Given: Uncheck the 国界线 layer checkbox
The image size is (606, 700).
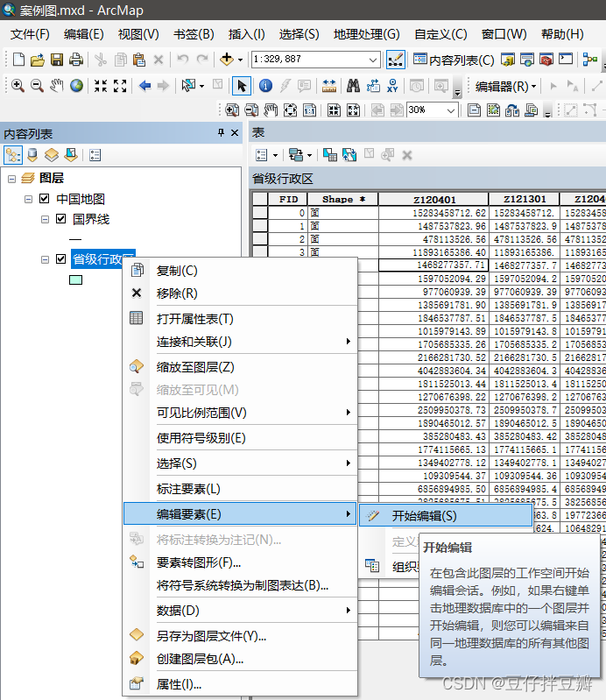Looking at the screenshot, I should point(60,218).
